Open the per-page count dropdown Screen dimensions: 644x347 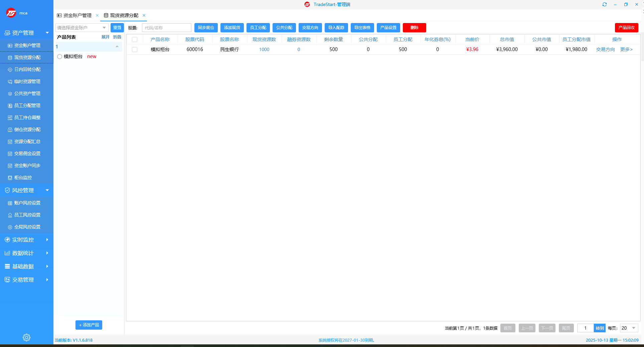coord(629,328)
